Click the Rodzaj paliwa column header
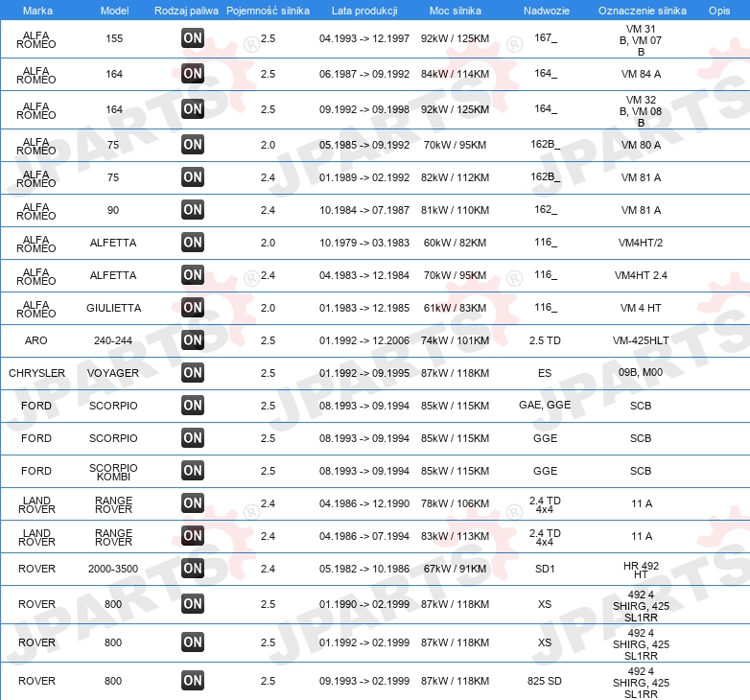The image size is (750, 700). pos(187,11)
